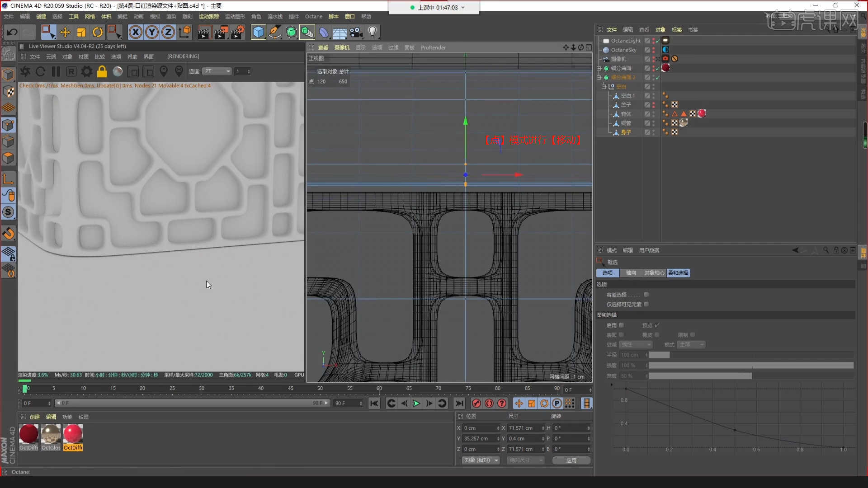Click the Subdivision Surface generator icon
The width and height of the screenshot is (868, 488).
(291, 32)
